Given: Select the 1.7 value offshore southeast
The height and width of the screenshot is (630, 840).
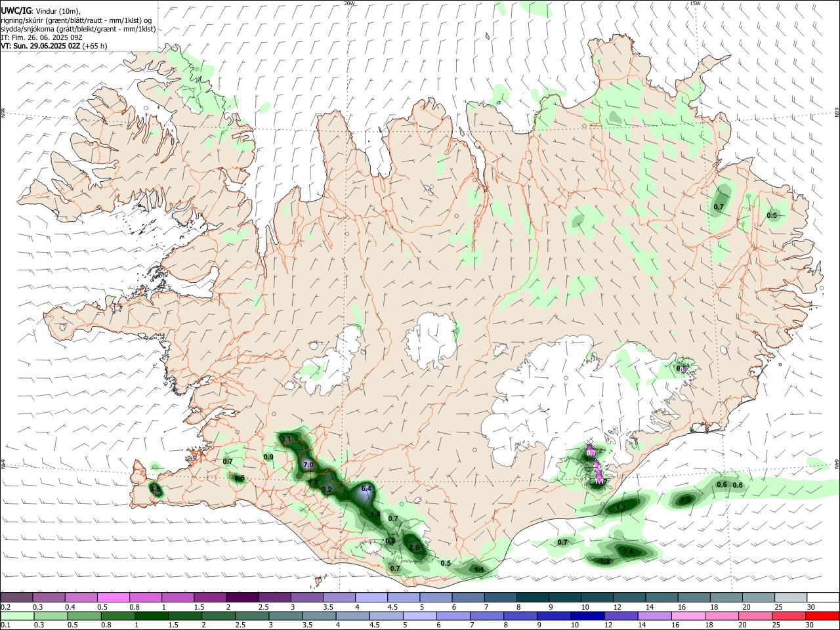Looking at the screenshot, I should [621, 508].
